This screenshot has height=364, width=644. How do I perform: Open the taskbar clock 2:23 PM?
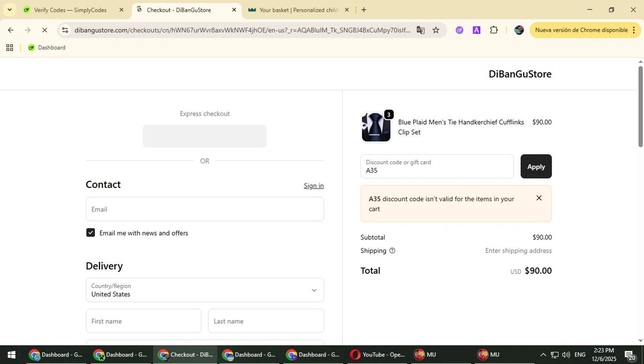click(604, 355)
